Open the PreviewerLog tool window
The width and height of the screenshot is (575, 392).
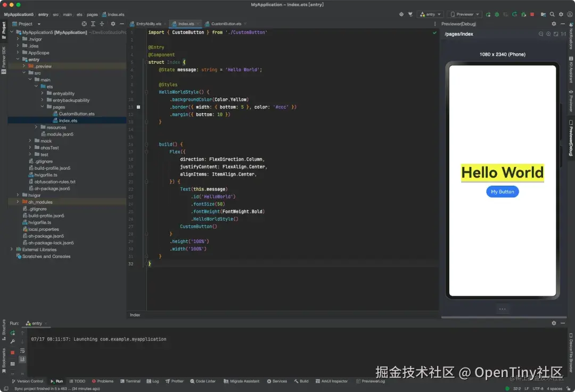pos(371,381)
